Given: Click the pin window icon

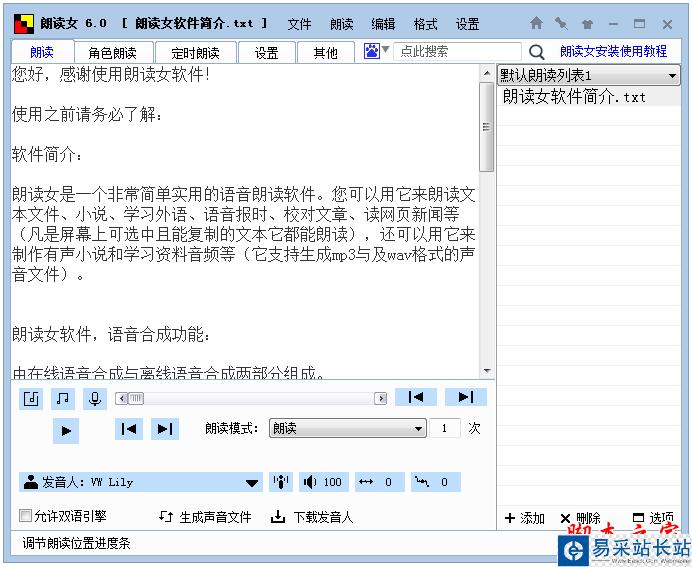Looking at the screenshot, I should 561,23.
